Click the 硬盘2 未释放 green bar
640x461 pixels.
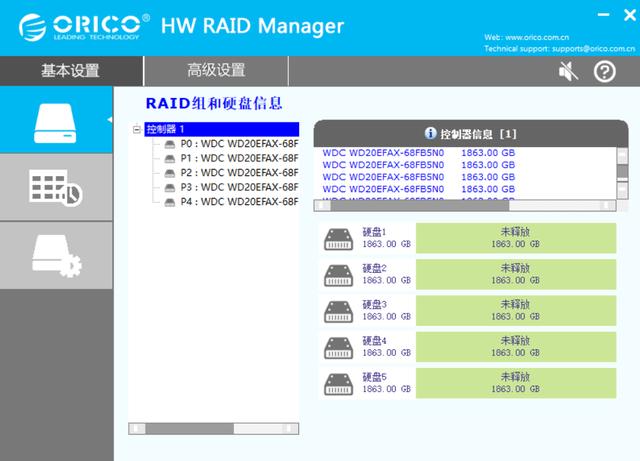coord(516,274)
